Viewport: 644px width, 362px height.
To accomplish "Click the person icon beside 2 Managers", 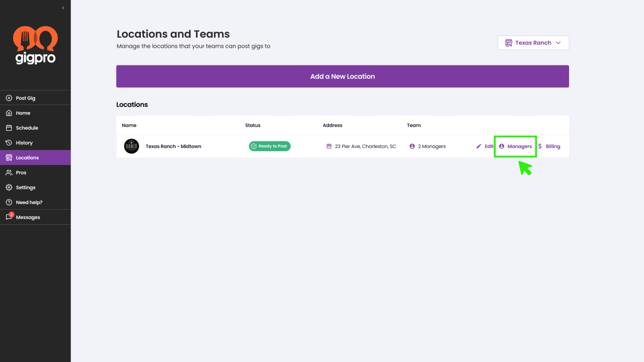I will coord(412,146).
